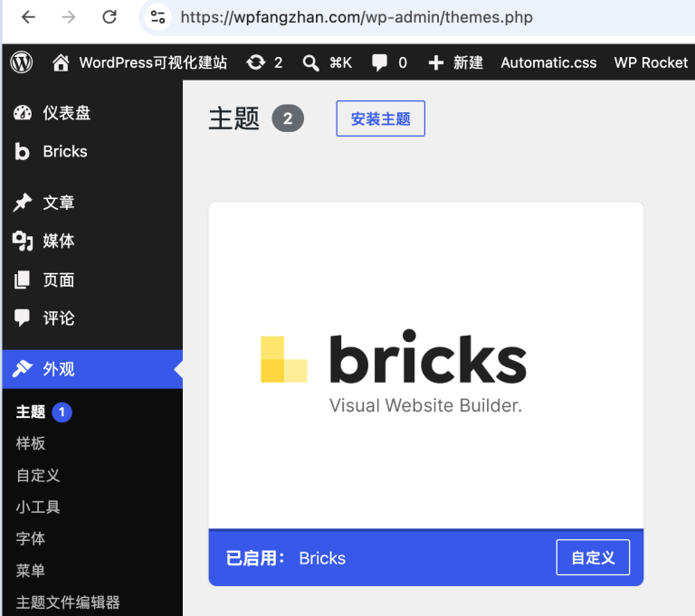Open 菜单 menus submenu
The width and height of the screenshot is (695, 616).
point(31,571)
